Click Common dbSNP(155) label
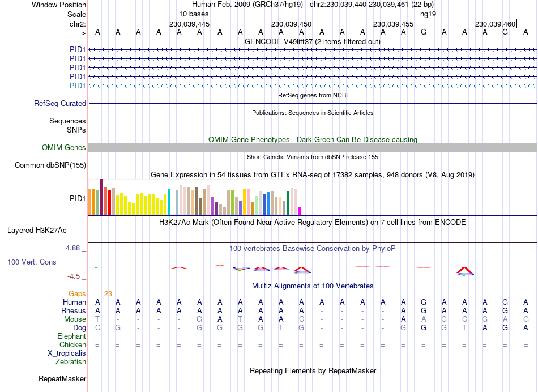This screenshot has height=392, width=538. point(50,165)
